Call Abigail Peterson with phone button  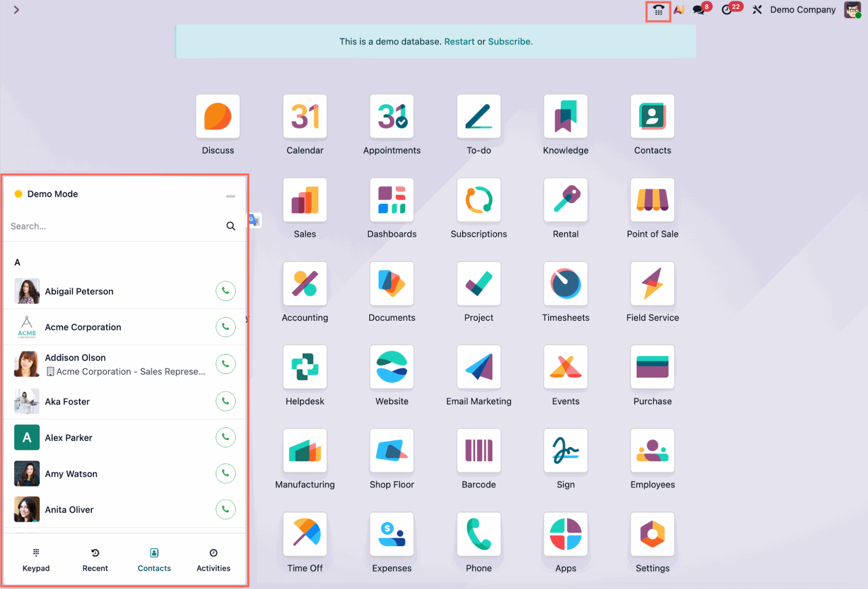225,291
